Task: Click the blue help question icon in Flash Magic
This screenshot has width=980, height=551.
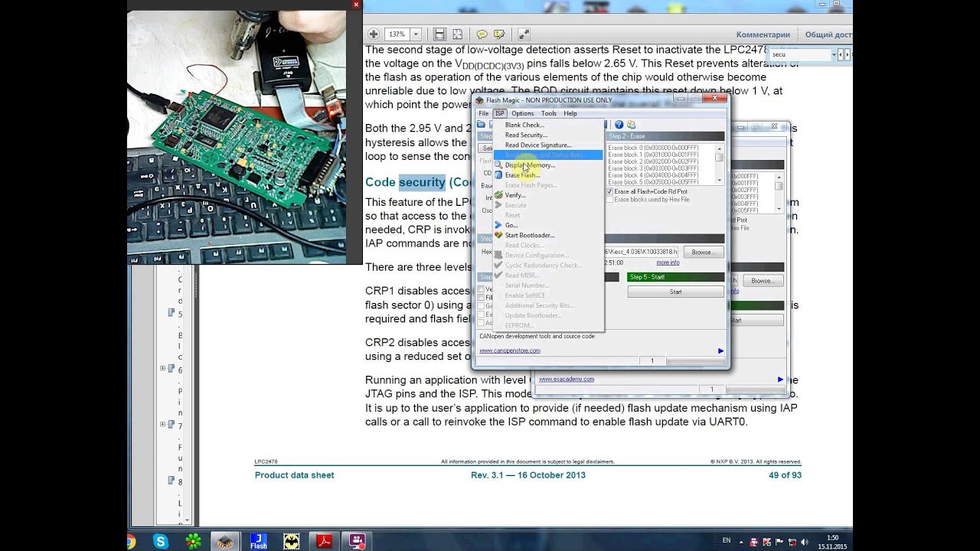Action: point(619,125)
